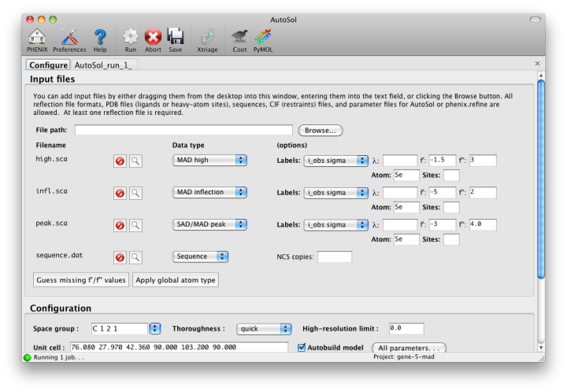Click Guess missing f'/f" values button
Screen dimensions: 567x392
pos(80,279)
